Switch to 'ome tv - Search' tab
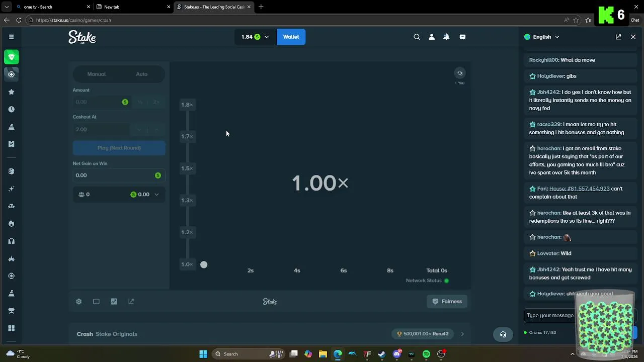The height and width of the screenshot is (362, 644). pos(53,7)
